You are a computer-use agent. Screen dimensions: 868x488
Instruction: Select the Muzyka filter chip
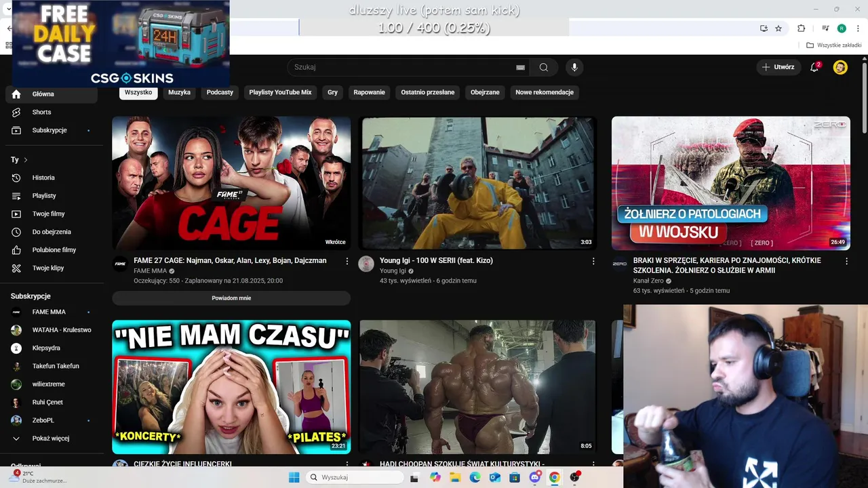tap(180, 92)
